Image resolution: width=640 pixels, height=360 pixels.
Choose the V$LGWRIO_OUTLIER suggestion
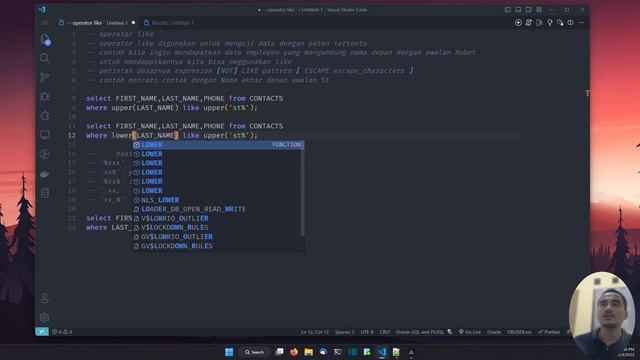218,218
